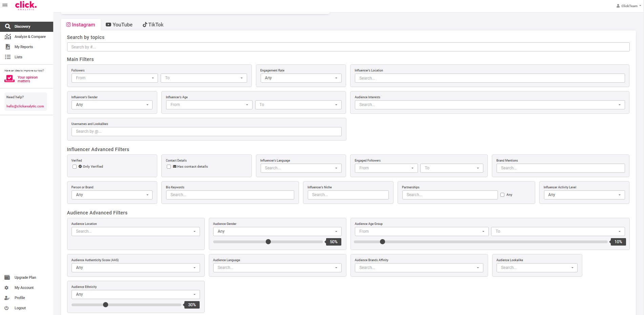Open the Audience Lookalike dropdown
Viewport: 644px width, 315px height.
click(x=537, y=268)
